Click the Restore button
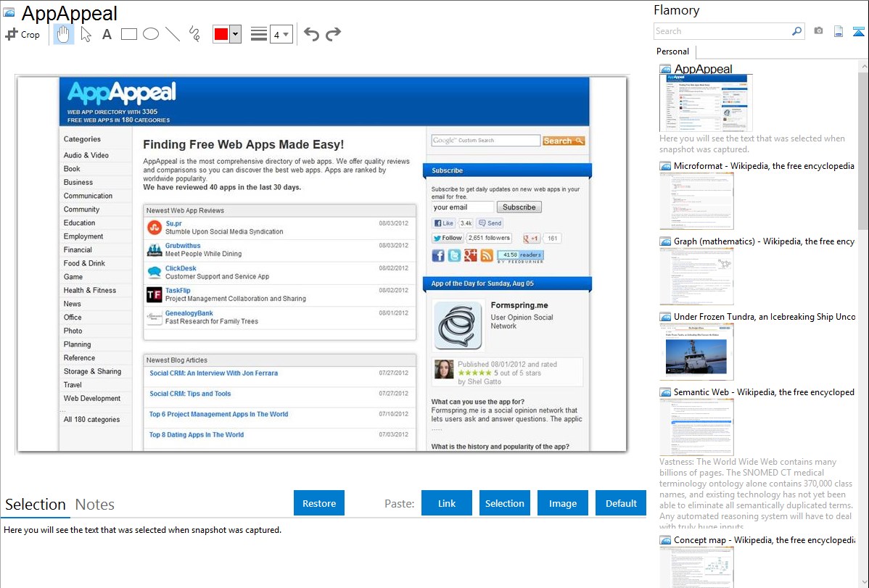This screenshot has height=588, width=869. [x=319, y=503]
